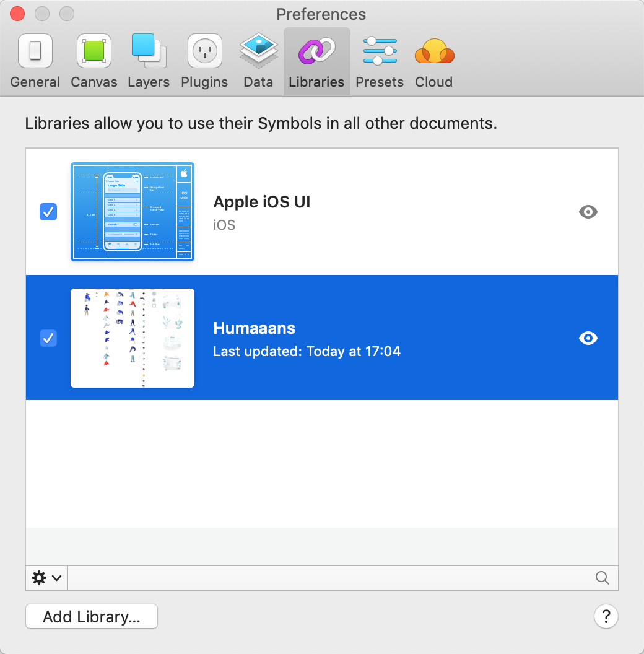Image resolution: width=644 pixels, height=654 pixels.
Task: Click 'Last updated: Today at 17:04' text
Action: pyautogui.click(x=307, y=351)
